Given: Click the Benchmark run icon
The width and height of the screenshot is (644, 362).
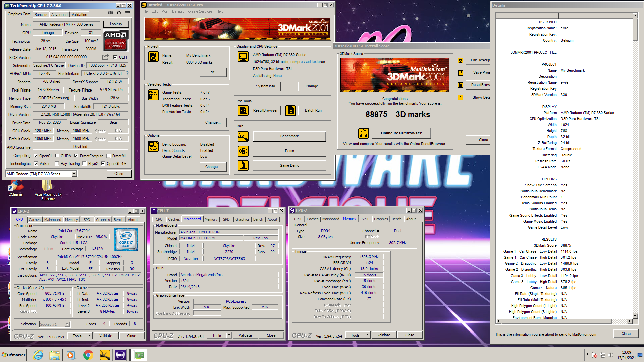Looking at the screenshot, I should 243,136.
